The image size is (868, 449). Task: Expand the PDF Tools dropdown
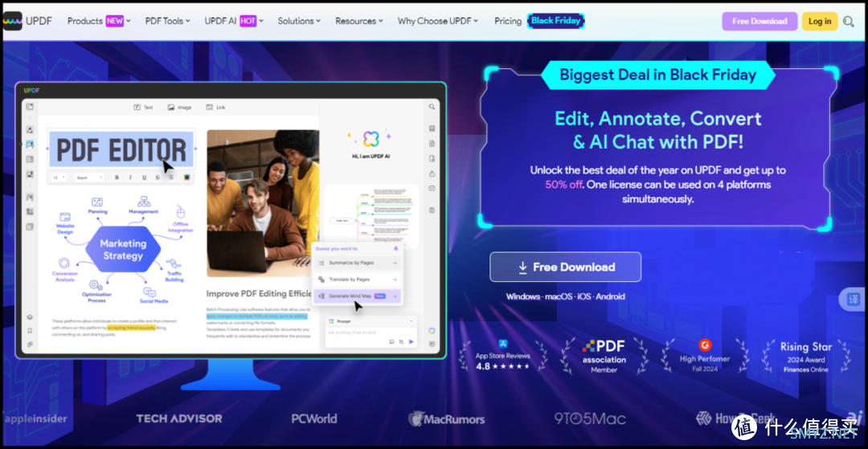coord(168,21)
